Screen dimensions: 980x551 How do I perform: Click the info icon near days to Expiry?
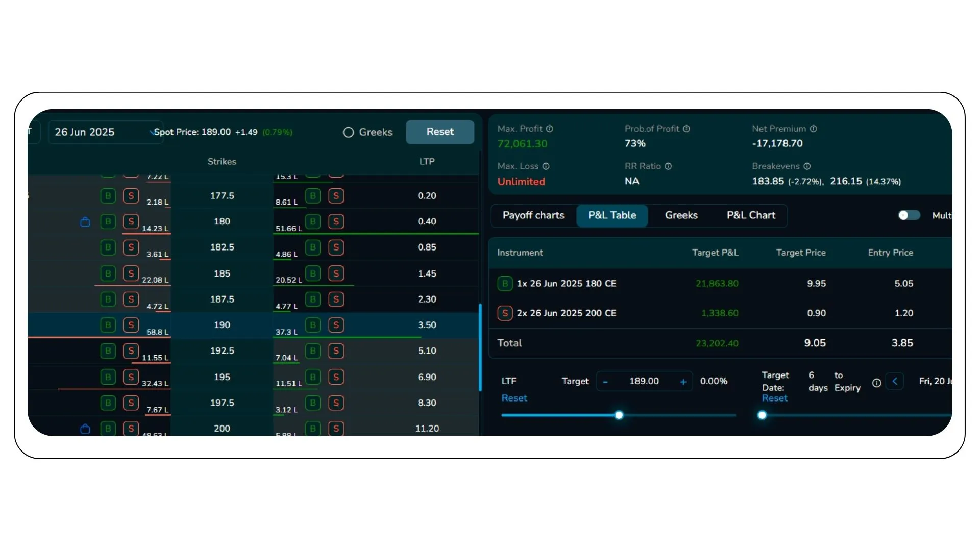[876, 383]
